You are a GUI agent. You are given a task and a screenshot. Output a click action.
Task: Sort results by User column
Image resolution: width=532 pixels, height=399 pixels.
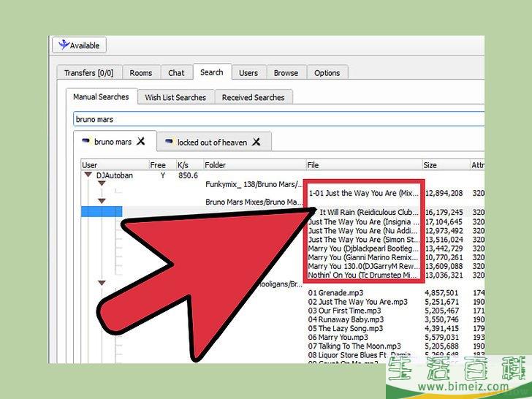pos(115,165)
